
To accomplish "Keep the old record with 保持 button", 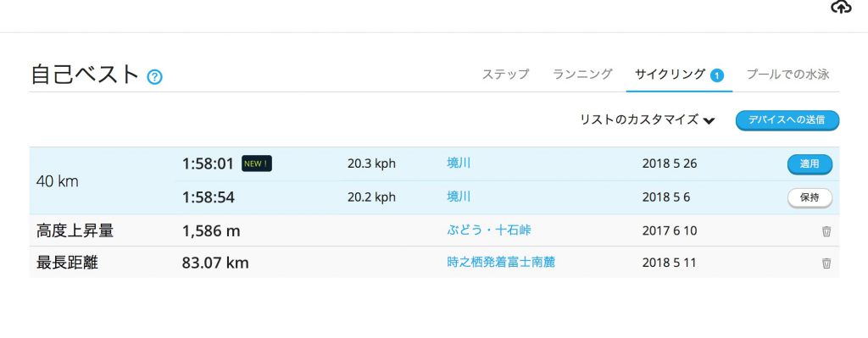I will pos(810,197).
